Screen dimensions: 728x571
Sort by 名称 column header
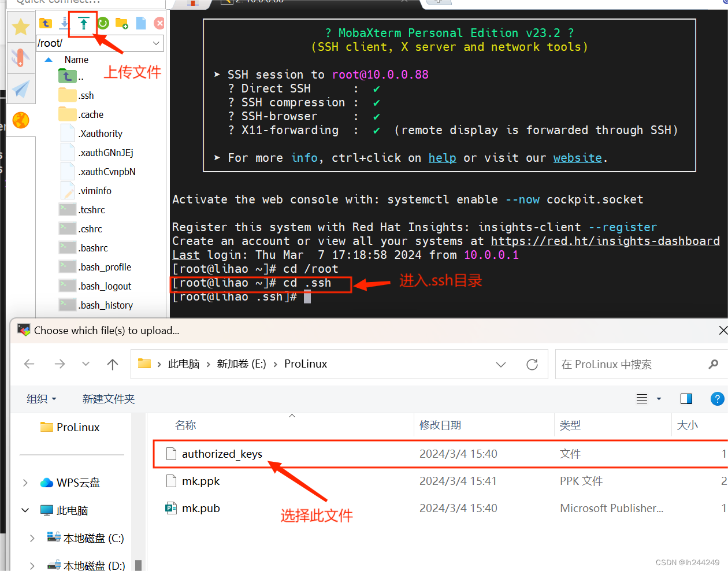point(186,425)
